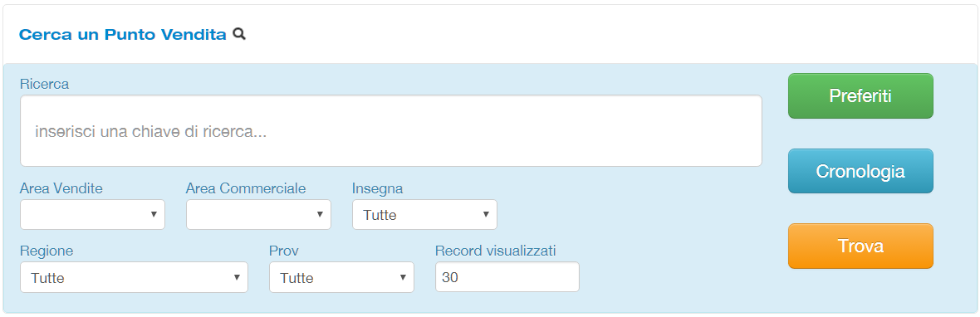Click the Insegna label text

click(378, 188)
